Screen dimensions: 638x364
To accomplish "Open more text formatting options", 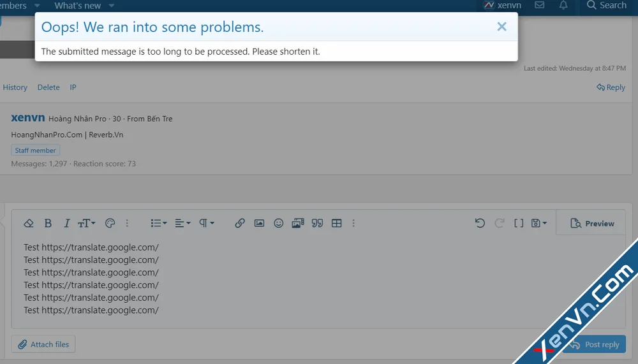I will point(127,223).
